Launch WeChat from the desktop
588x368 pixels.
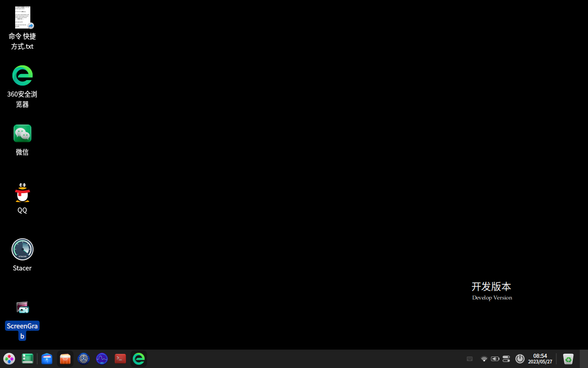tap(22, 133)
